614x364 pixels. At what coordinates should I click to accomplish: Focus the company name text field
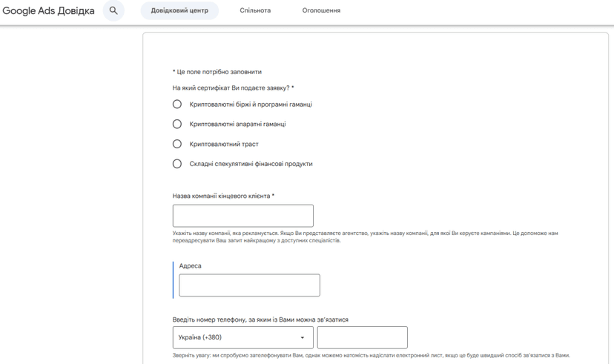click(242, 216)
